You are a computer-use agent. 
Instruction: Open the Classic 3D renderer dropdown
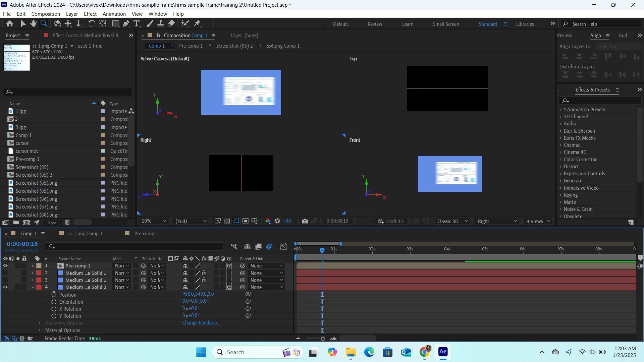(452, 221)
